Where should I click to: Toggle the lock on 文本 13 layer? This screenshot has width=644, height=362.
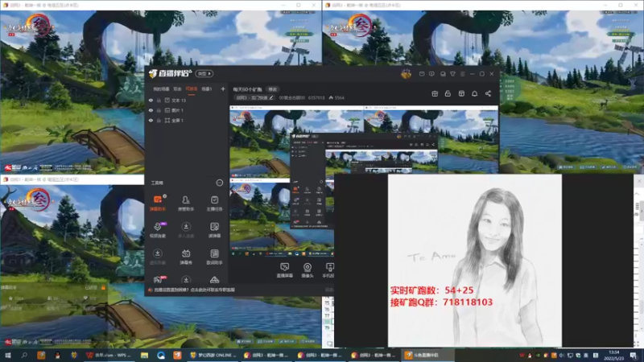pos(159,100)
